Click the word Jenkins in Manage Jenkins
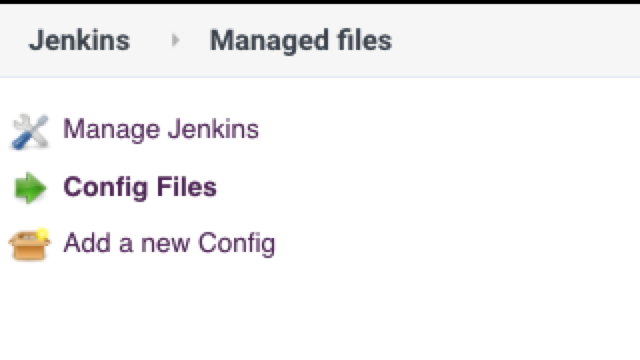 click(x=213, y=129)
